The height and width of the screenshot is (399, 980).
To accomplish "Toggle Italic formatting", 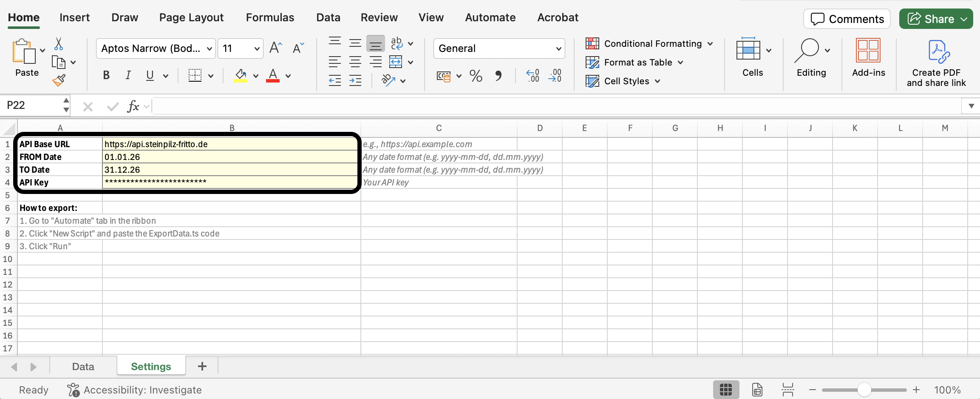I will 128,76.
